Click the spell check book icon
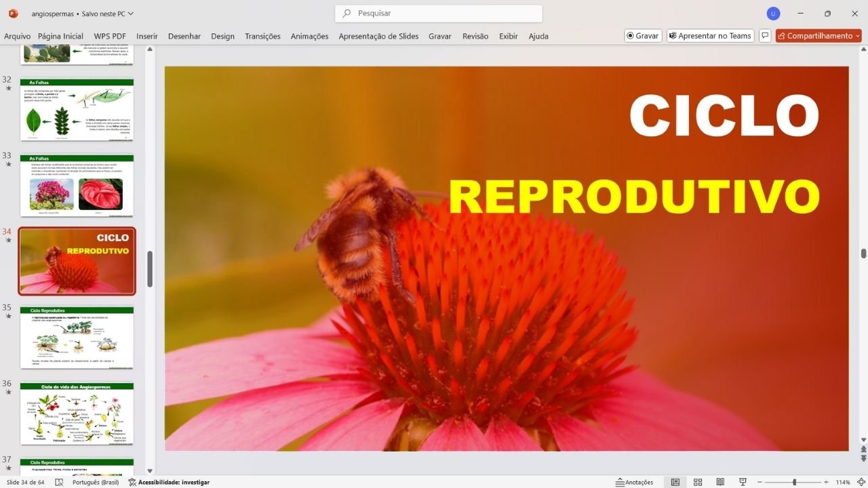This screenshot has height=488, width=868. pyautogui.click(x=59, y=482)
